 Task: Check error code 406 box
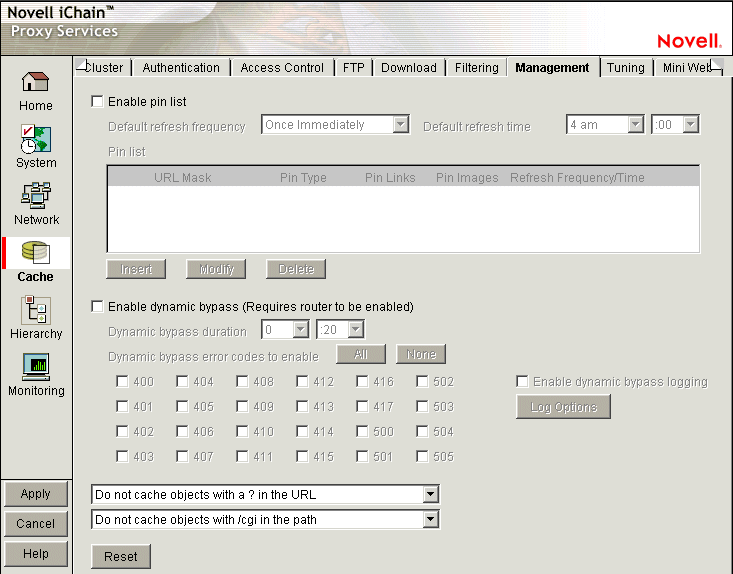[182, 431]
